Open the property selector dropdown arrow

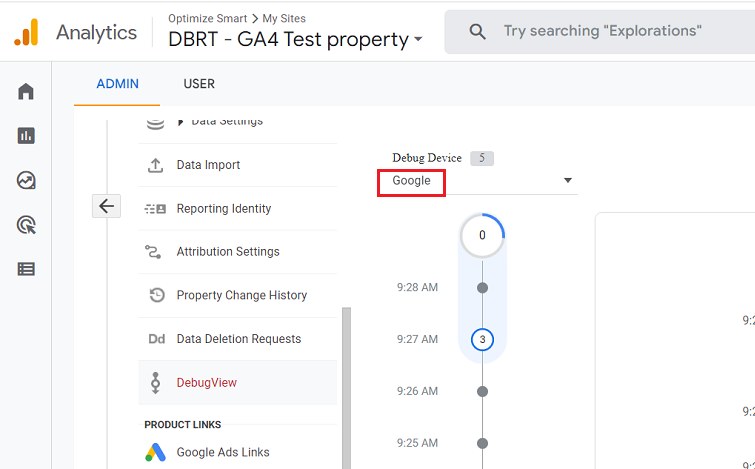coord(418,39)
